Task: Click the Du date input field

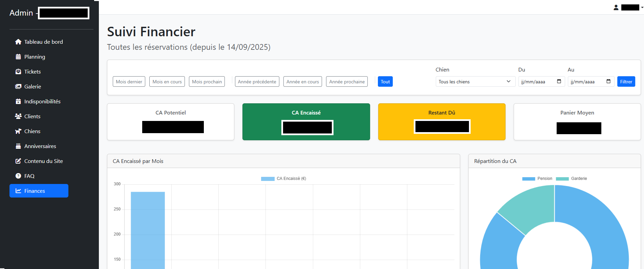Action: (x=541, y=82)
